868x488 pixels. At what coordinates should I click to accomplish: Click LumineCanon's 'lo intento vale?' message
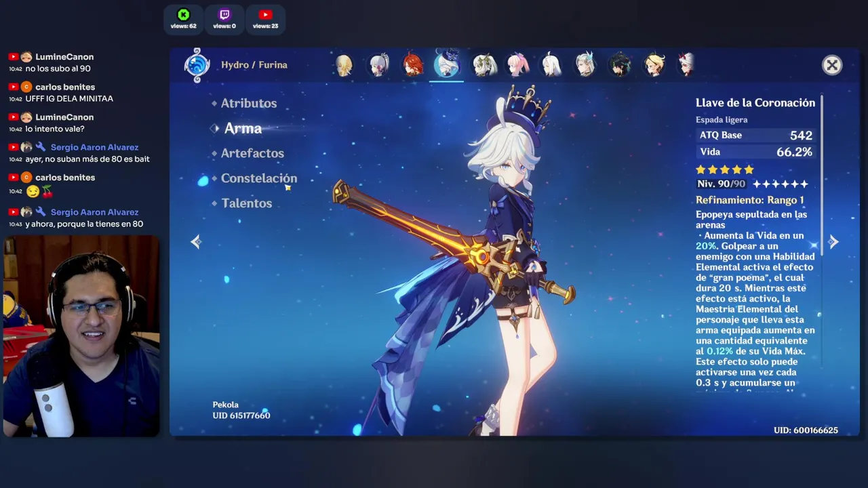tap(55, 129)
